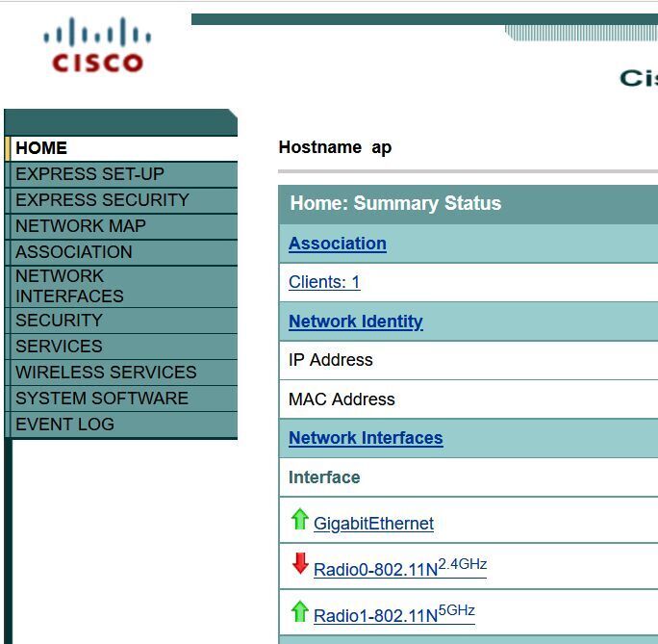The image size is (658, 644).
Task: Open the GigabitEthernet interface link
Action: 373,524
